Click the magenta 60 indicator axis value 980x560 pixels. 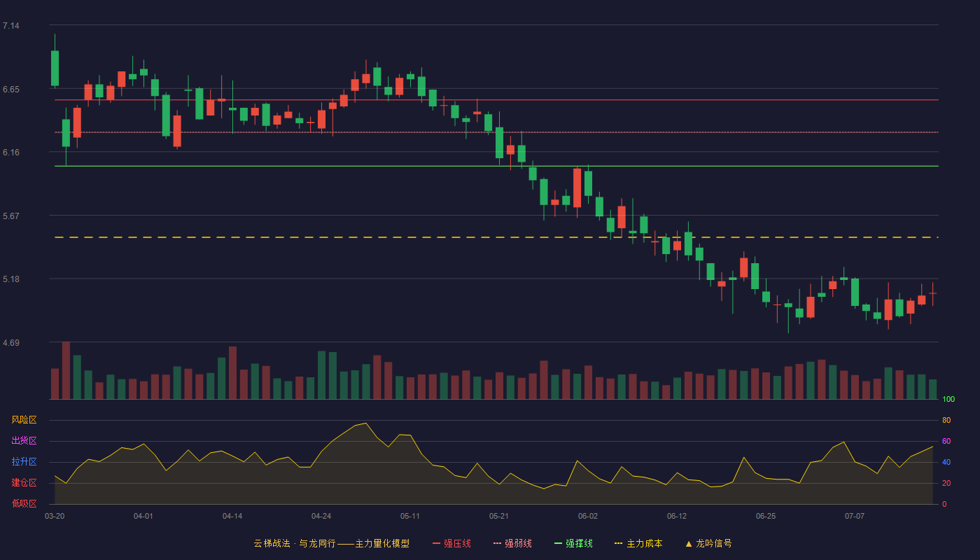point(946,442)
